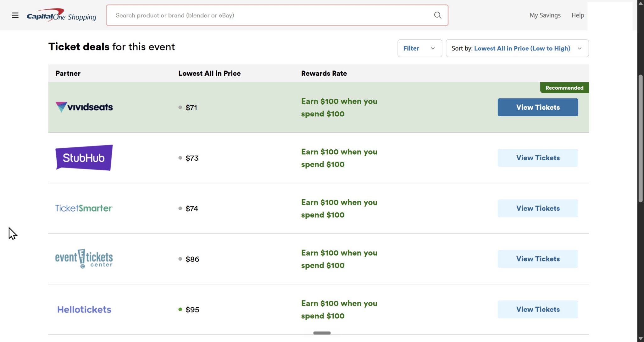
Task: Click the $71 price for Vivid Seats
Action: (x=191, y=108)
